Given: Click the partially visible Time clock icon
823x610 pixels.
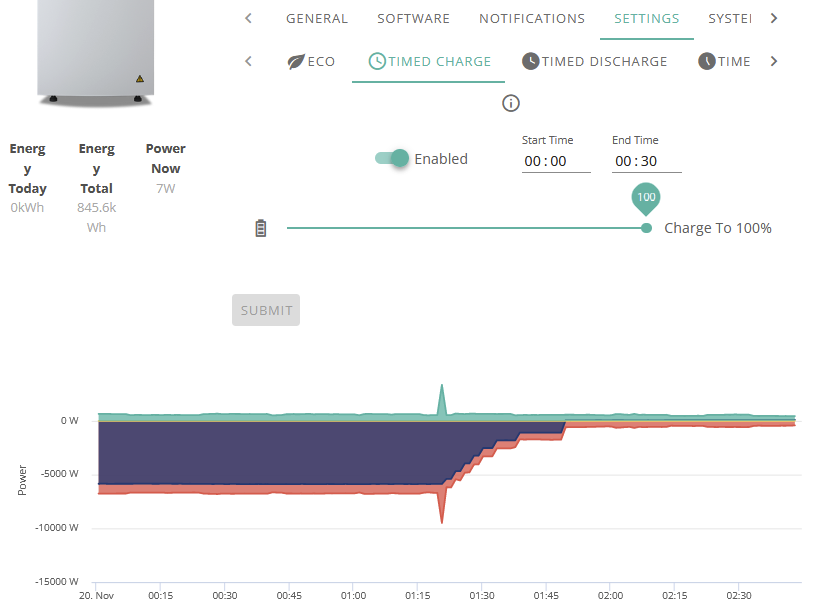Looking at the screenshot, I should click(x=707, y=61).
